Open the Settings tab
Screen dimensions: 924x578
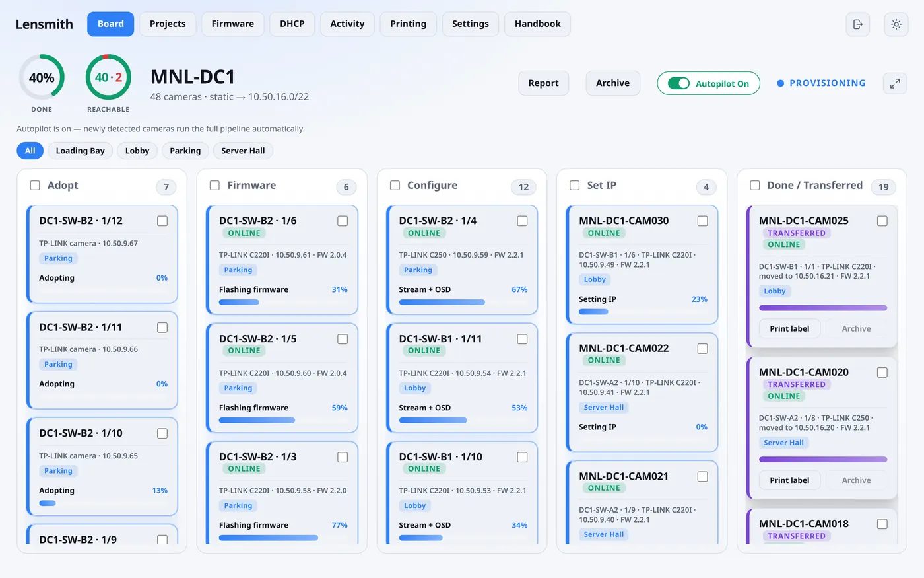click(x=471, y=24)
